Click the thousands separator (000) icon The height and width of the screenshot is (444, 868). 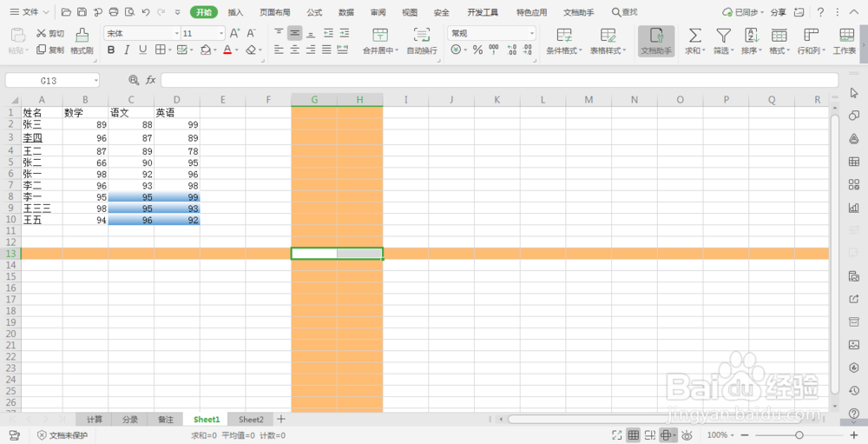[494, 50]
